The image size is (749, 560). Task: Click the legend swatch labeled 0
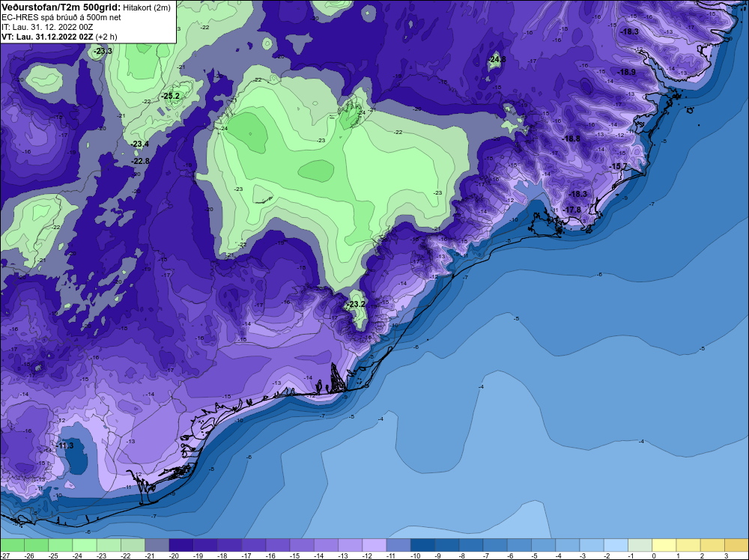pyautogui.click(x=664, y=545)
